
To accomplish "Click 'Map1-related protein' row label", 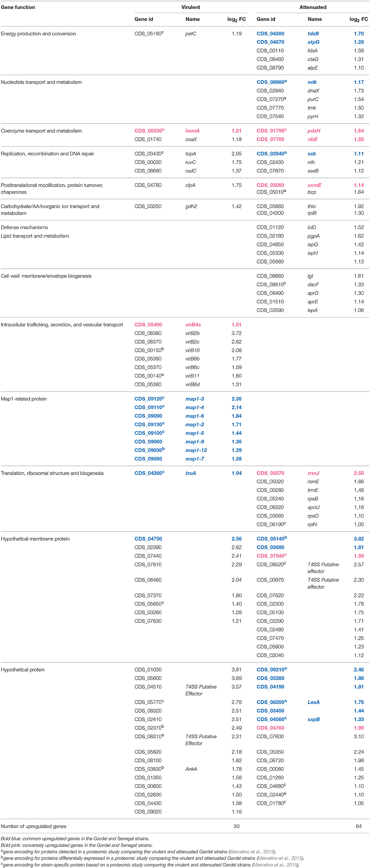I will [x=24, y=399].
